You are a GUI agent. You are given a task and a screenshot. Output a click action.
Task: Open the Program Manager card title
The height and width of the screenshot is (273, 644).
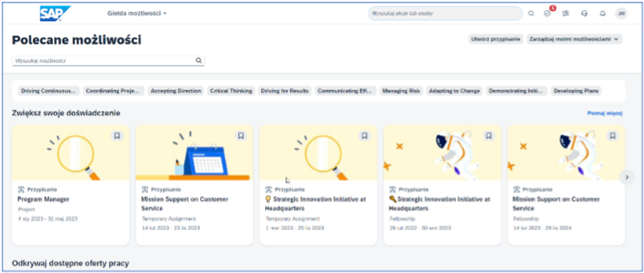[x=43, y=199]
